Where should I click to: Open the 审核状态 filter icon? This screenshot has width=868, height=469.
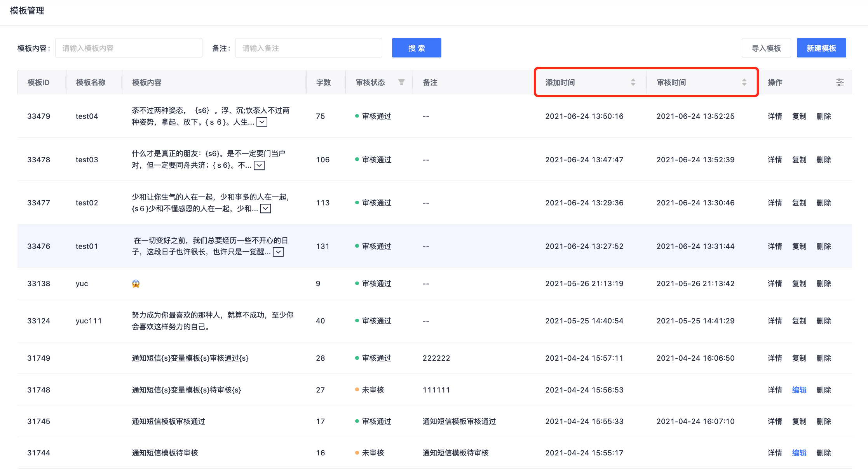[x=401, y=82]
